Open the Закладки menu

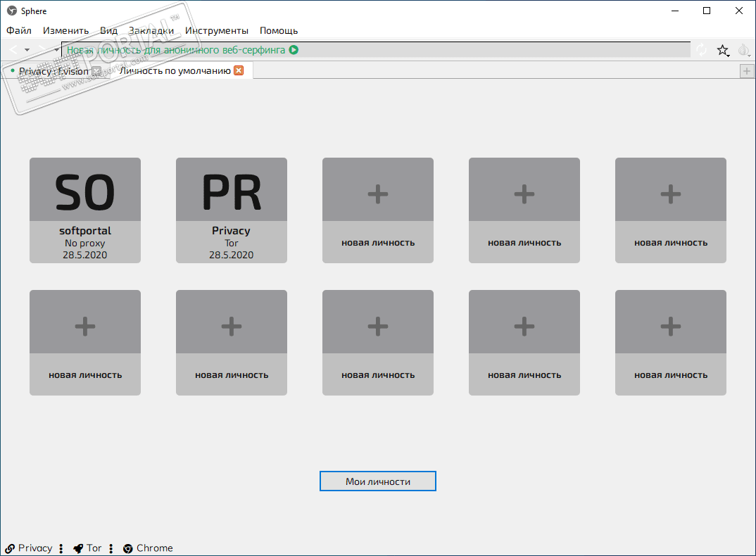[x=151, y=30]
